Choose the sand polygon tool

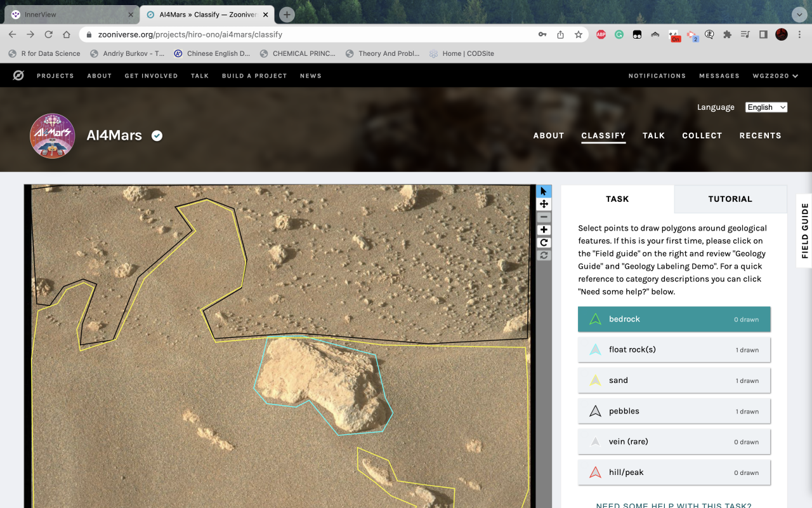pos(674,380)
